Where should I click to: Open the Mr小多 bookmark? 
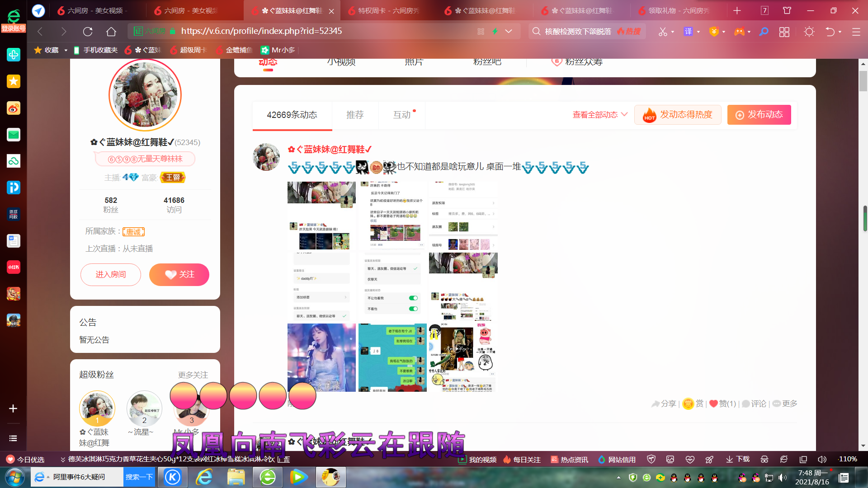point(278,50)
